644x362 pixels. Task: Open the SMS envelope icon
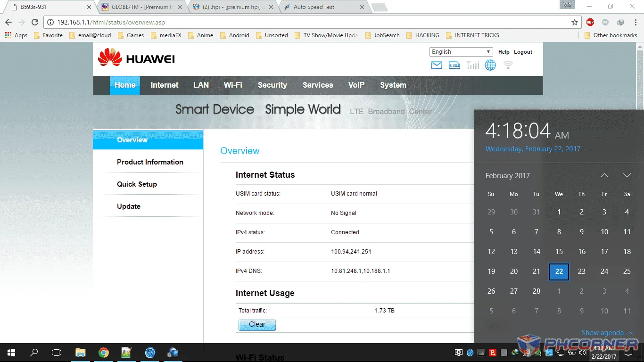click(x=437, y=65)
